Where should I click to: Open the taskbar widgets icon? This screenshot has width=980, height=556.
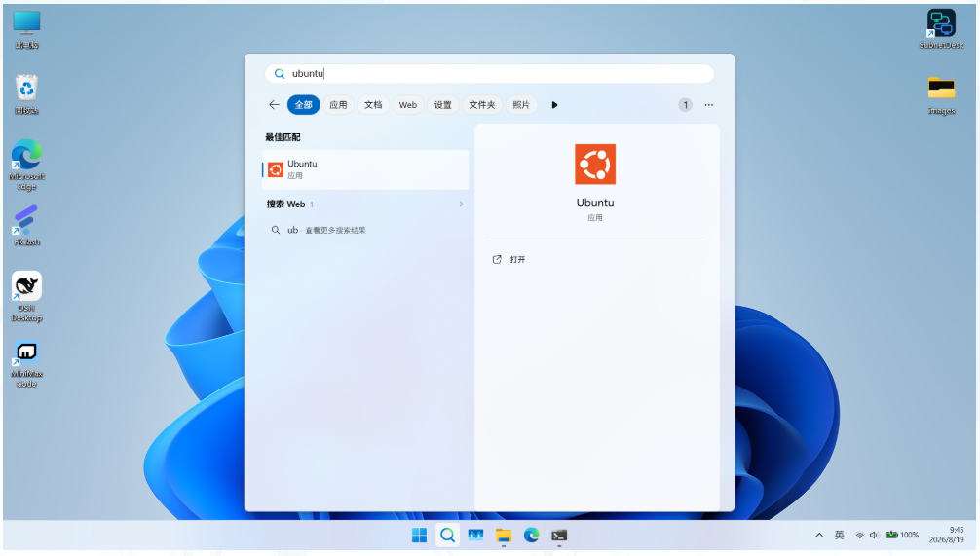pos(475,536)
